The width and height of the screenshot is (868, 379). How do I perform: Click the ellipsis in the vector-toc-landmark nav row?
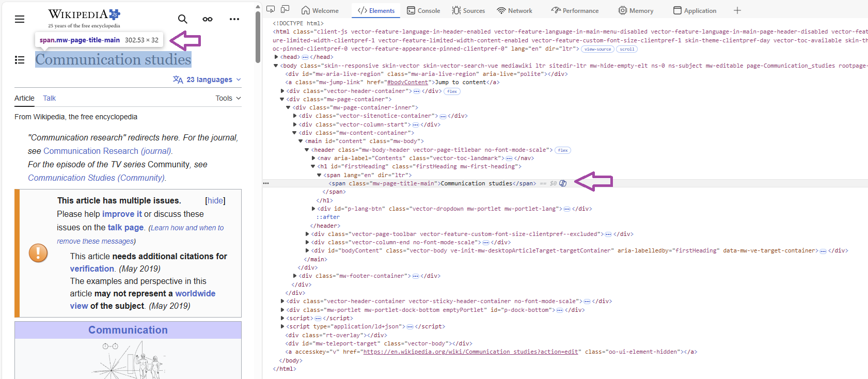pos(509,159)
